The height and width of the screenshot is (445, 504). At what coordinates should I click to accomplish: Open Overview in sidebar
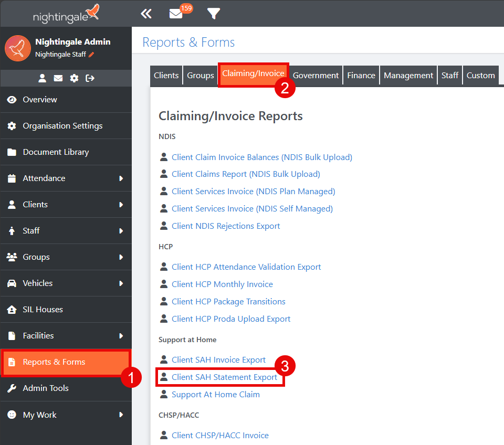pos(66,100)
